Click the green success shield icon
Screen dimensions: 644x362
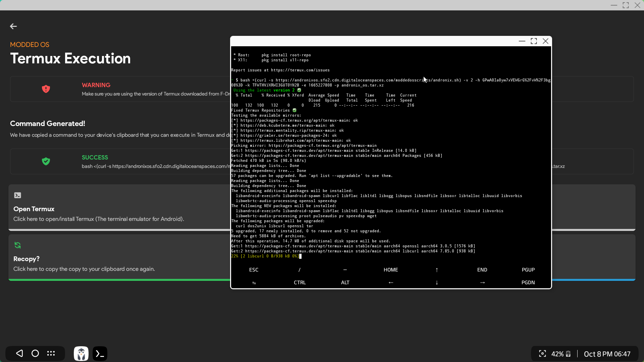coord(46,161)
